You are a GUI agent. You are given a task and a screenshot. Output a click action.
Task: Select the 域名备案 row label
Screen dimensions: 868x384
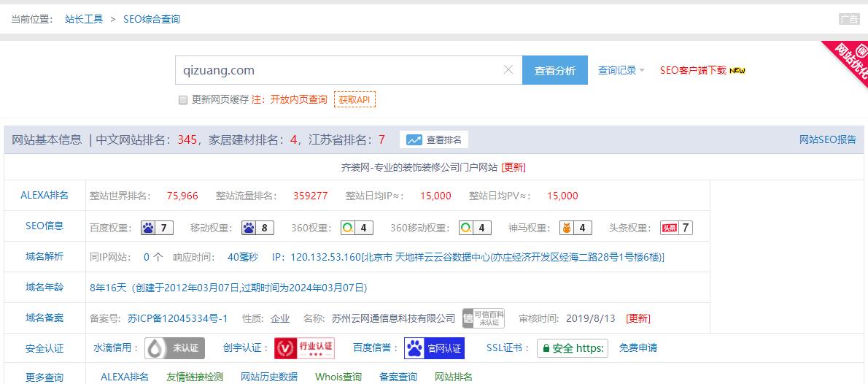point(44,318)
